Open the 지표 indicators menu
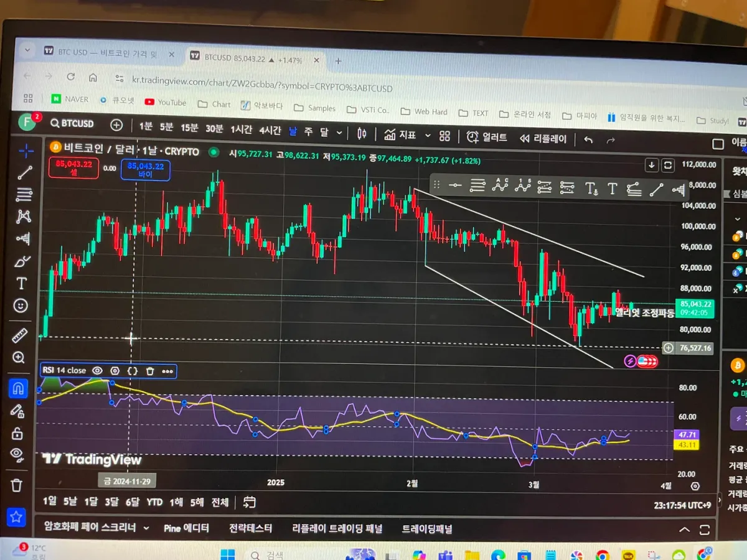The image size is (747, 560). (x=400, y=134)
